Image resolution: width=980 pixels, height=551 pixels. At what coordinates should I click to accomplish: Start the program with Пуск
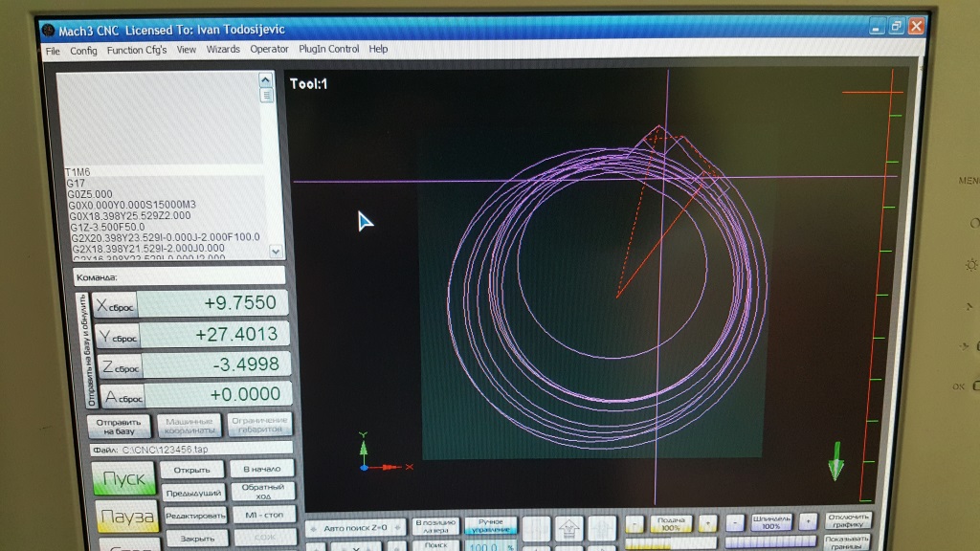(123, 478)
